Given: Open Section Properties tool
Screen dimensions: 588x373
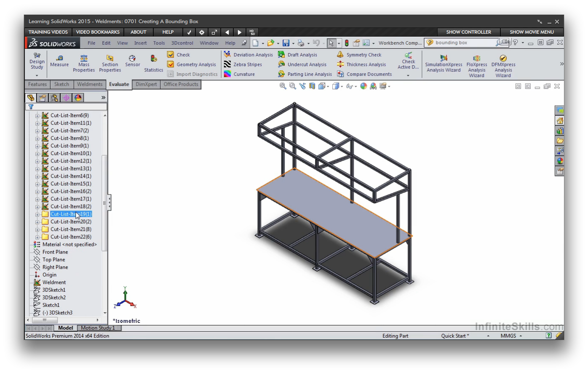Looking at the screenshot, I should point(110,63).
